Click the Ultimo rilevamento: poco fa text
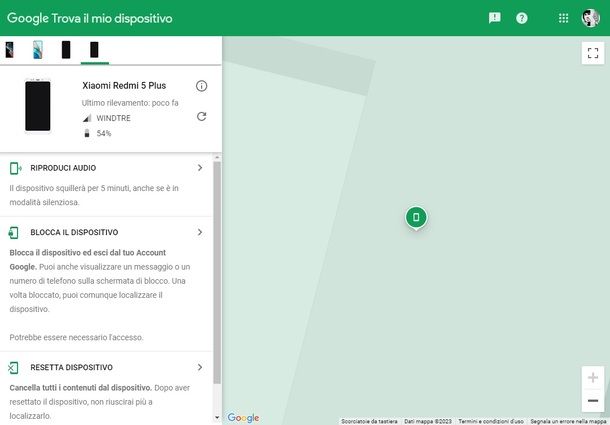Viewport: 610px width, 425px height. [x=130, y=103]
